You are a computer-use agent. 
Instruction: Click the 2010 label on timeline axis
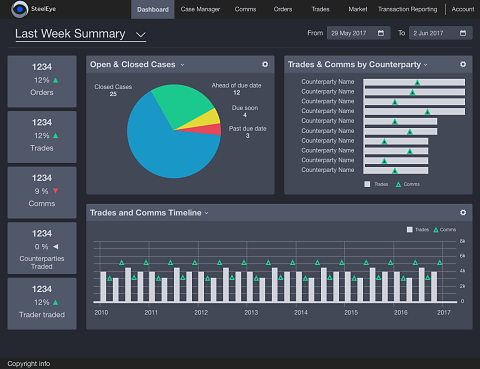[x=101, y=312]
